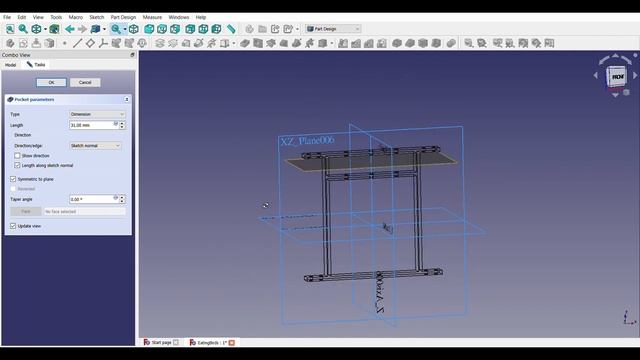Go back with the teal left arrow

tap(70, 29)
